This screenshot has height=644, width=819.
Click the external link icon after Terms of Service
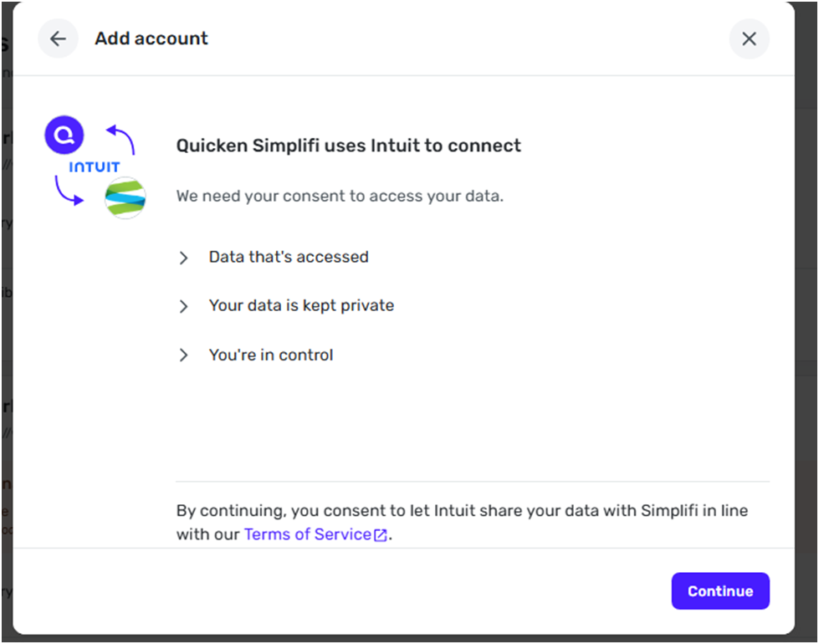(x=381, y=535)
